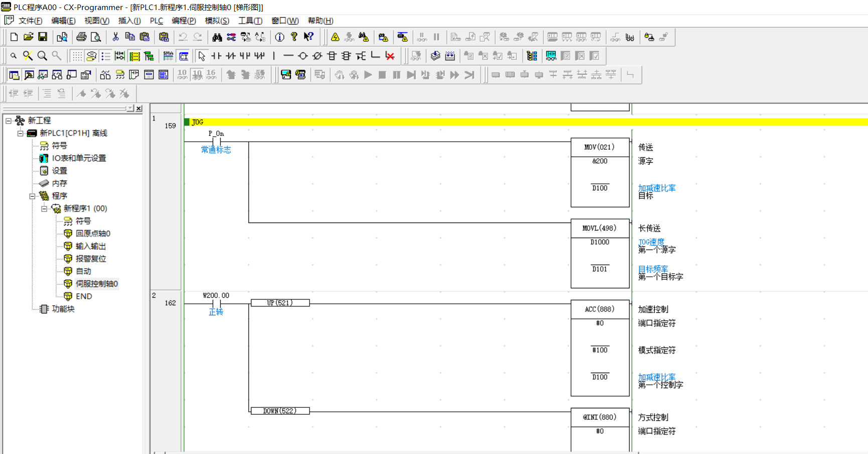Click the red X delete line tool
The height and width of the screenshot is (454, 868).
tap(390, 56)
